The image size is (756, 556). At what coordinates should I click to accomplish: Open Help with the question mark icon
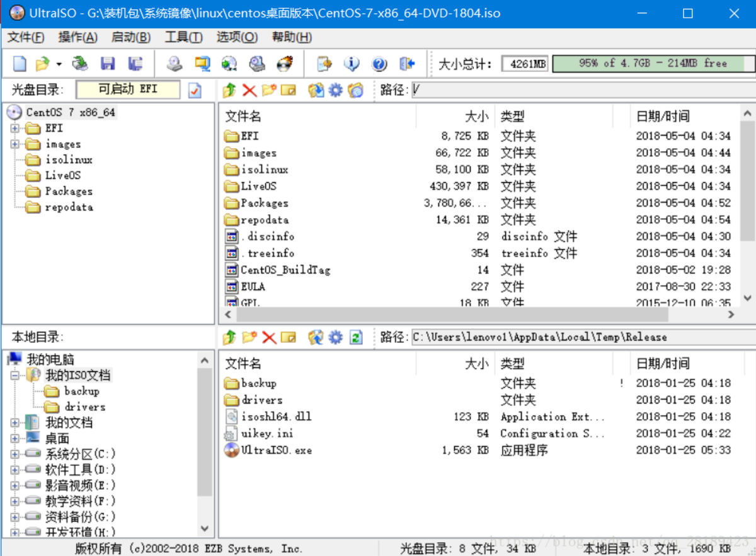click(x=379, y=64)
